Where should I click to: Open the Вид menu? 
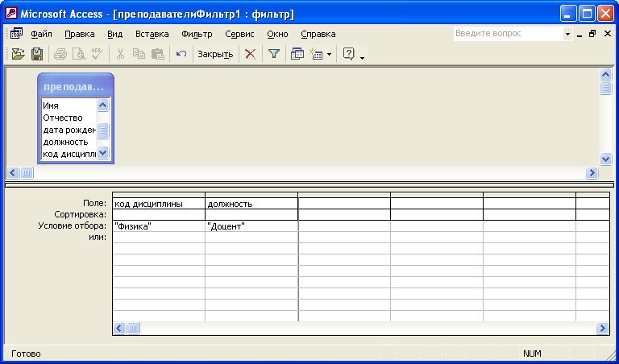point(115,34)
